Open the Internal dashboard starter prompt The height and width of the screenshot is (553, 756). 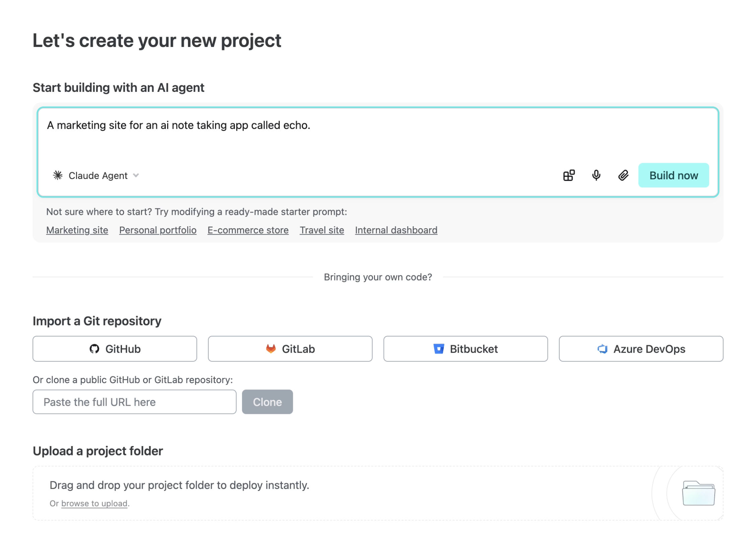point(396,230)
